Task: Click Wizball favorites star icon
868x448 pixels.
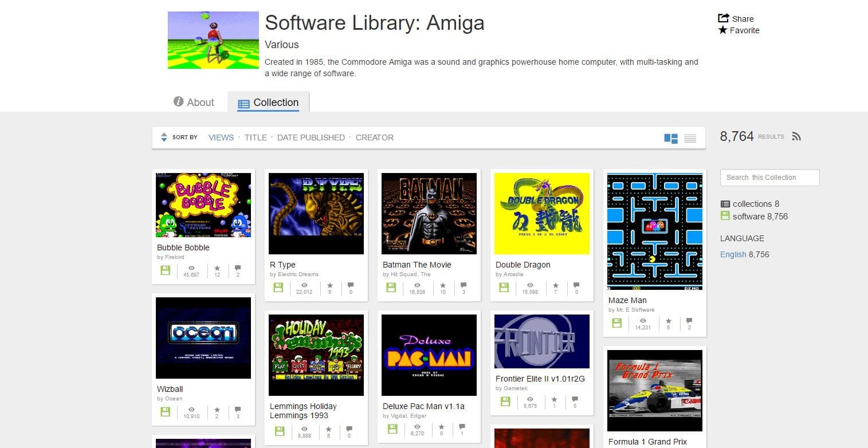Action: click(217, 409)
